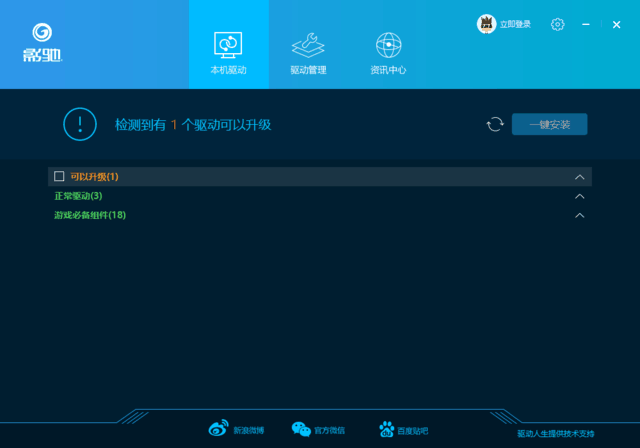Click 驱动人生提供技术支持 link
Screen dimensions: 640x448
[x=556, y=434]
